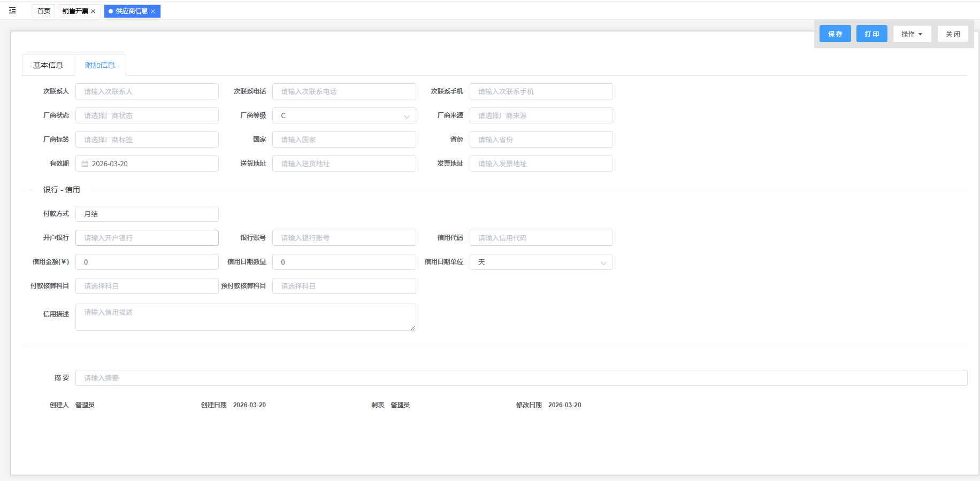
Task: Grab the 信用描述 textarea resize handle
Action: (x=413, y=328)
